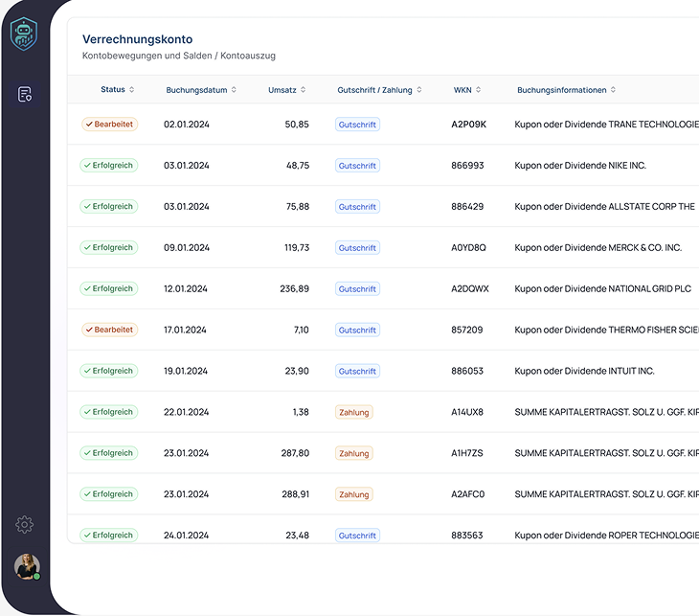
Task: Sort by Gutschrift / Zahlung column arrows
Action: click(419, 90)
